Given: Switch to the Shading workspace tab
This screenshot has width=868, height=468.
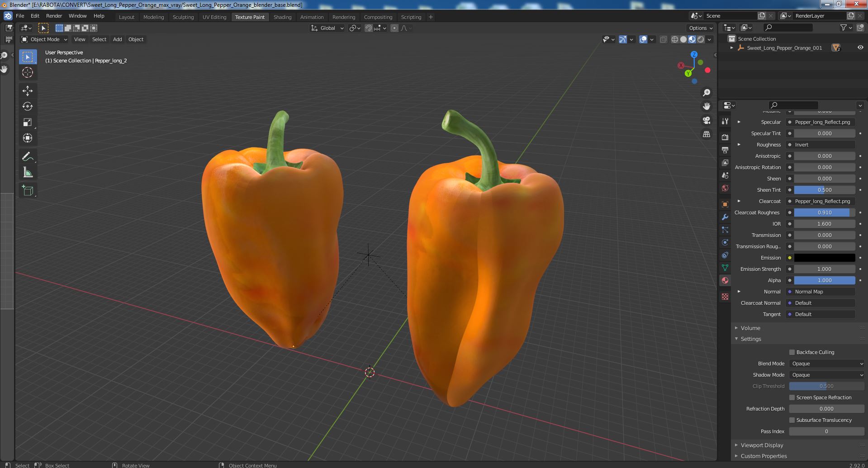Looking at the screenshot, I should (282, 17).
